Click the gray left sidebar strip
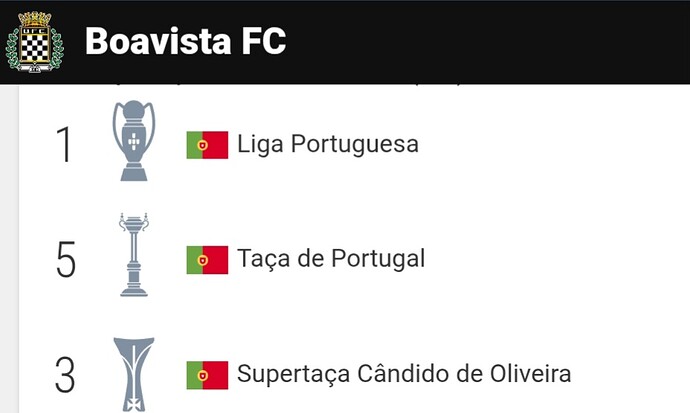The width and height of the screenshot is (690, 413). [9, 249]
